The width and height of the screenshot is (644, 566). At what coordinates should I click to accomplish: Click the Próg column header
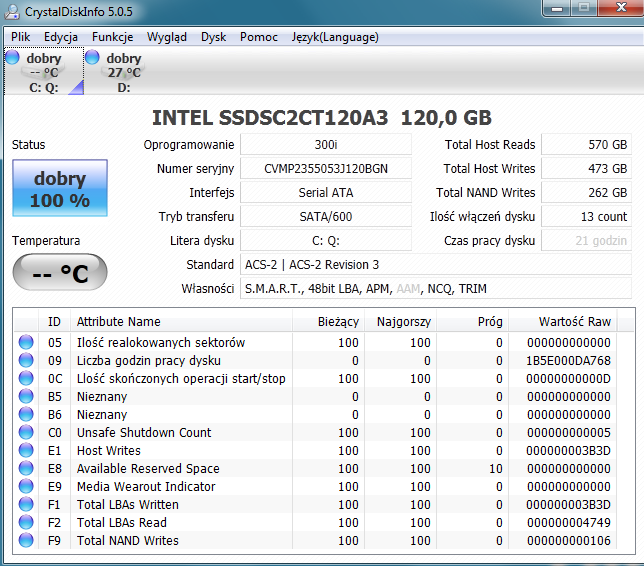(472, 321)
